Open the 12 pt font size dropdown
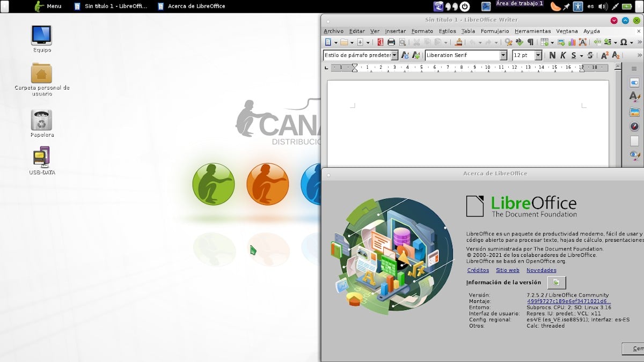The width and height of the screenshot is (644, 362). tap(538, 55)
